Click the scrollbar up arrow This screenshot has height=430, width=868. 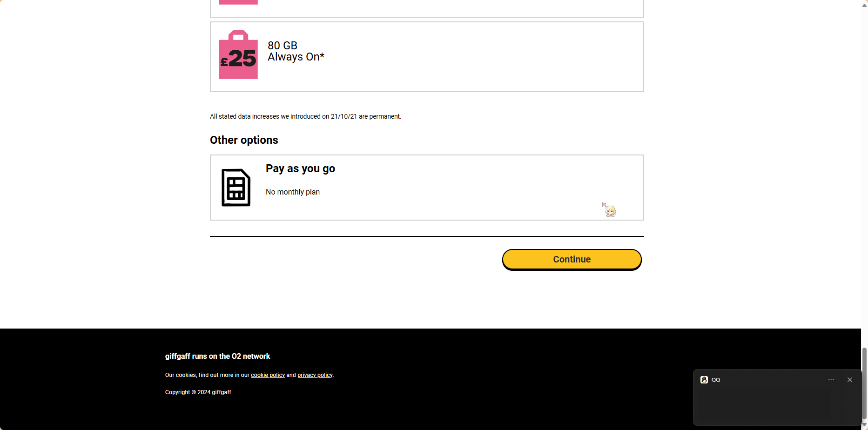click(864, 5)
